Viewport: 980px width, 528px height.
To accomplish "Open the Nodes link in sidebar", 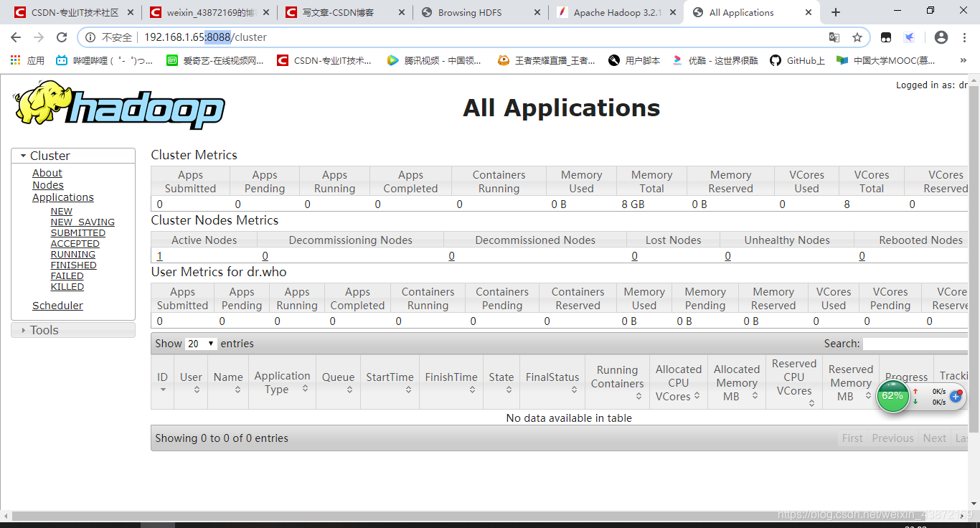I will point(48,185).
